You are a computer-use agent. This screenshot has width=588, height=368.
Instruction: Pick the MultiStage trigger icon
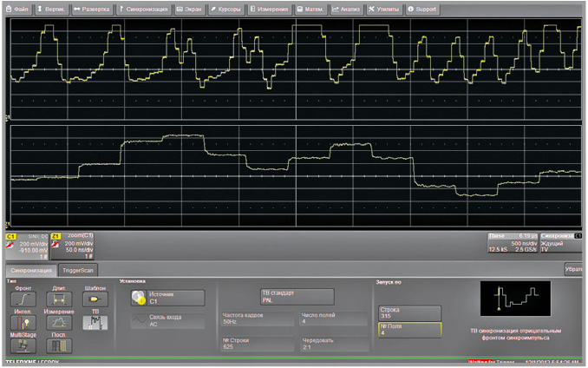(x=23, y=345)
